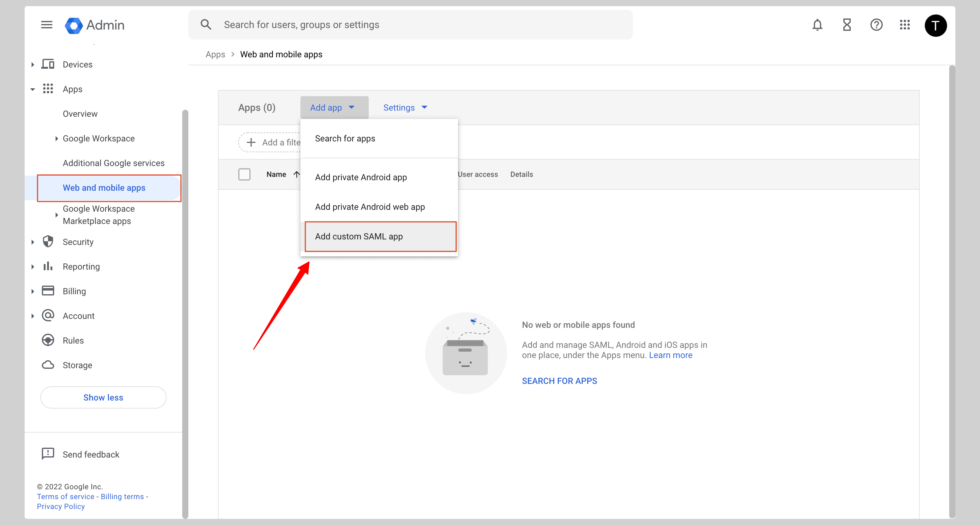
Task: Open the Add app dropdown
Action: [x=334, y=107]
